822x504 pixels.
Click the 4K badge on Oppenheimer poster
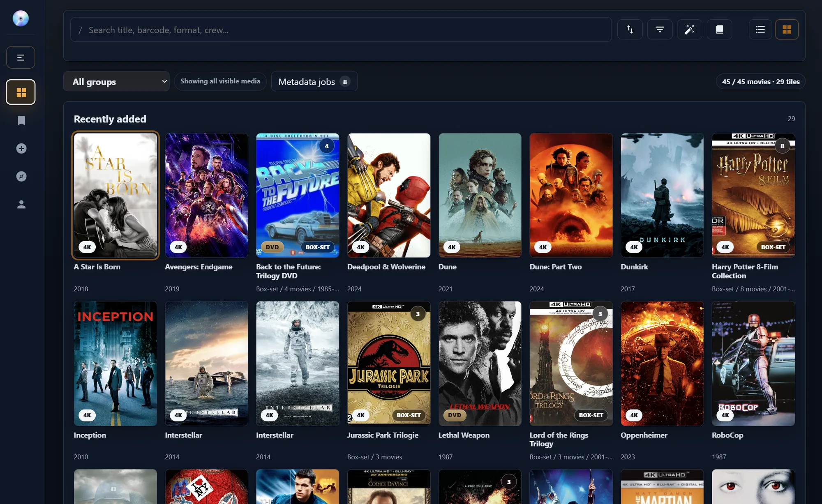pos(634,415)
